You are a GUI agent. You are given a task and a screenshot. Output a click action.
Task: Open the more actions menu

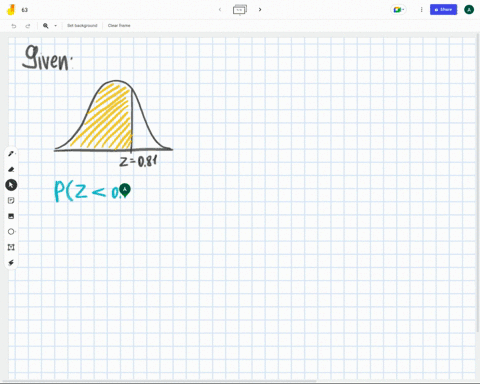(x=421, y=10)
